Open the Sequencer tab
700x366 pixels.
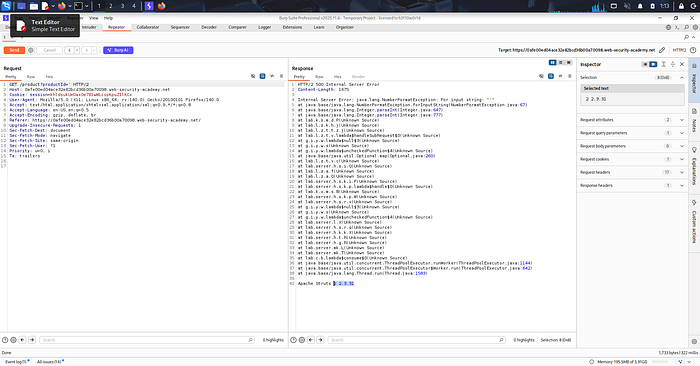click(x=180, y=27)
